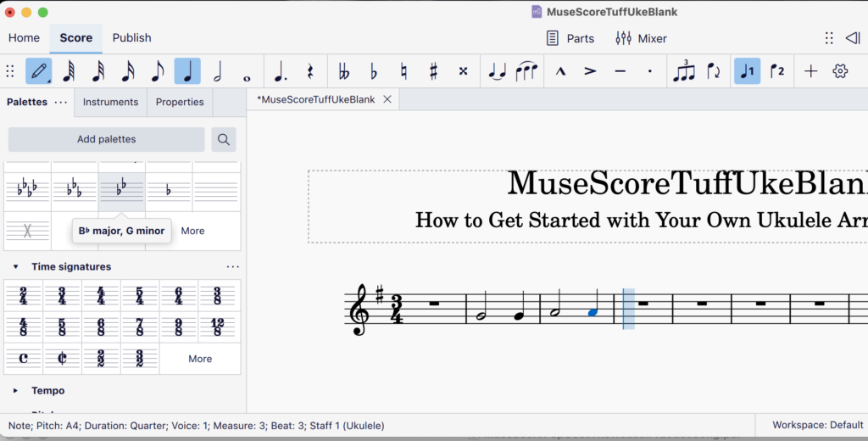Viewport: 868px width, 441px height.
Task: Collapse the Time signatures palette
Action: point(15,266)
